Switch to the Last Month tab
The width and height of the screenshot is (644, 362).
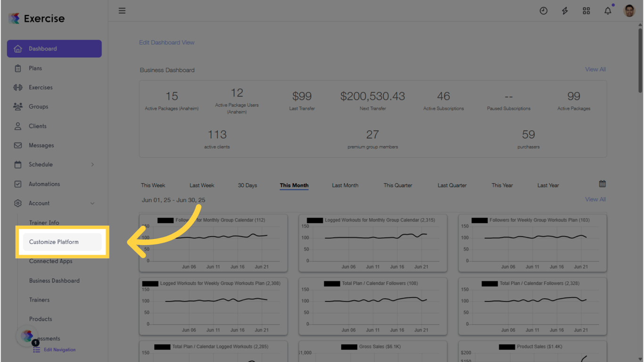(345, 185)
